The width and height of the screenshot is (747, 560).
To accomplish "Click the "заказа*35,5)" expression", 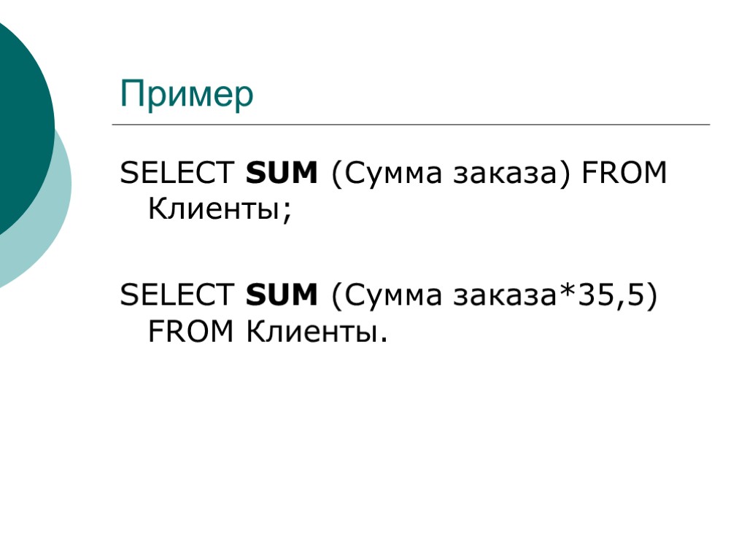I will [556, 295].
